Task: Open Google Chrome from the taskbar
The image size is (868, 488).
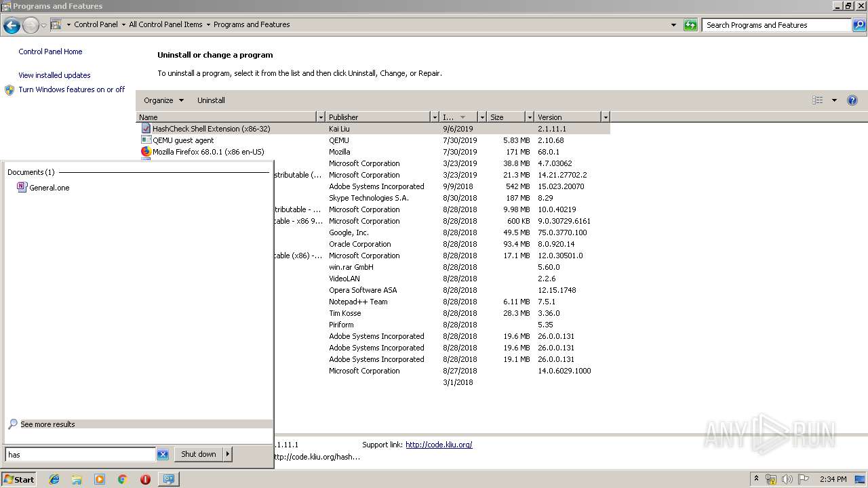Action: tap(123, 479)
